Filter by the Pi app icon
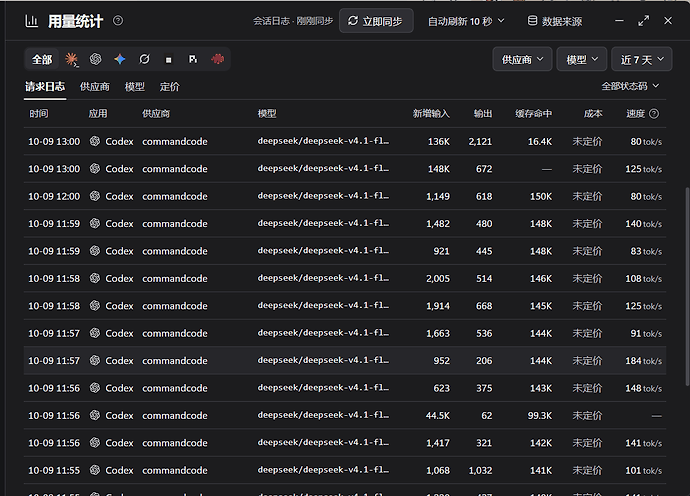690x496 pixels. pos(193,59)
